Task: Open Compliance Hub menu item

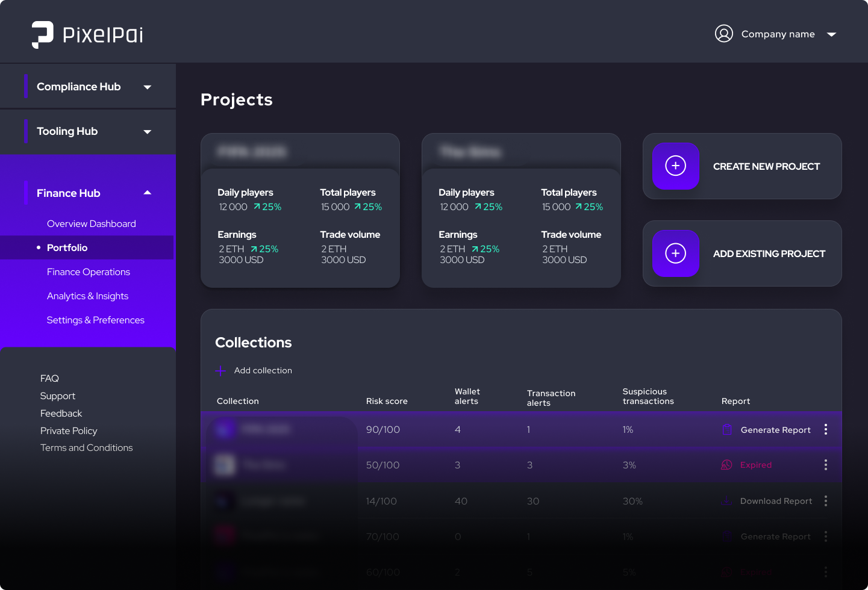Action: [79, 87]
